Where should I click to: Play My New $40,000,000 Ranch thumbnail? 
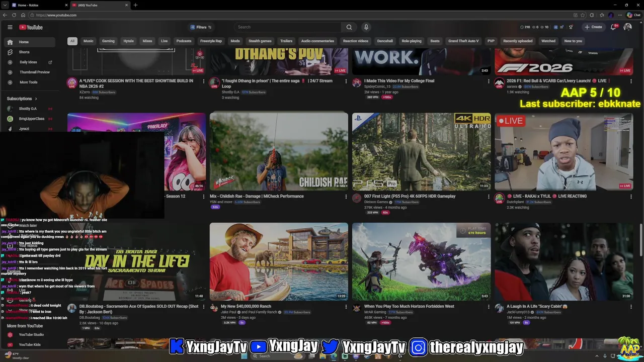[x=279, y=262]
